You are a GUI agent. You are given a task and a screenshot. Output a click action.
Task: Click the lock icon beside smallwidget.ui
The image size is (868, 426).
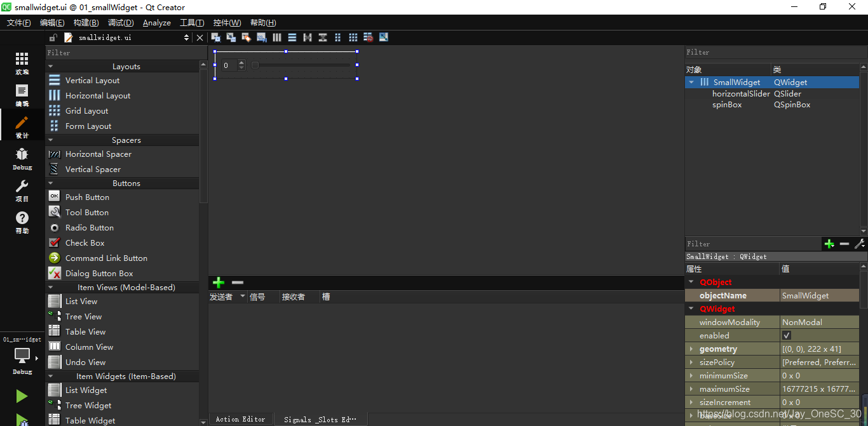(53, 37)
